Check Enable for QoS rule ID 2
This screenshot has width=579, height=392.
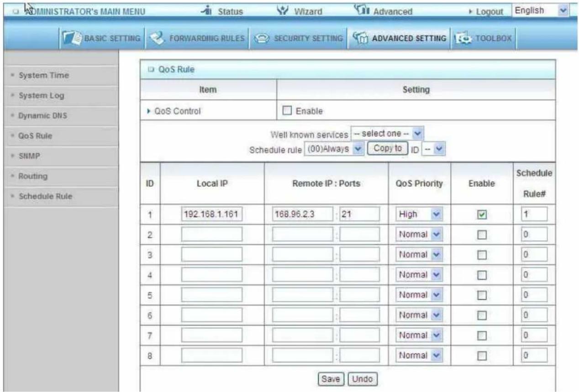(481, 235)
